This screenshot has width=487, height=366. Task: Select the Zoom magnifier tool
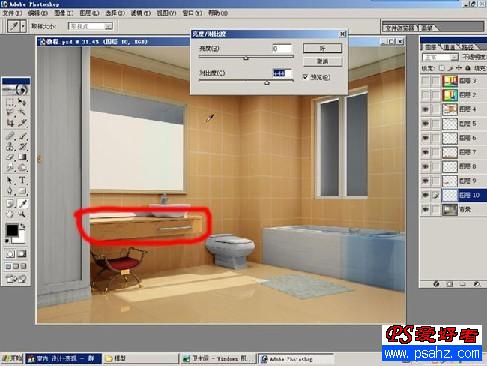point(22,214)
